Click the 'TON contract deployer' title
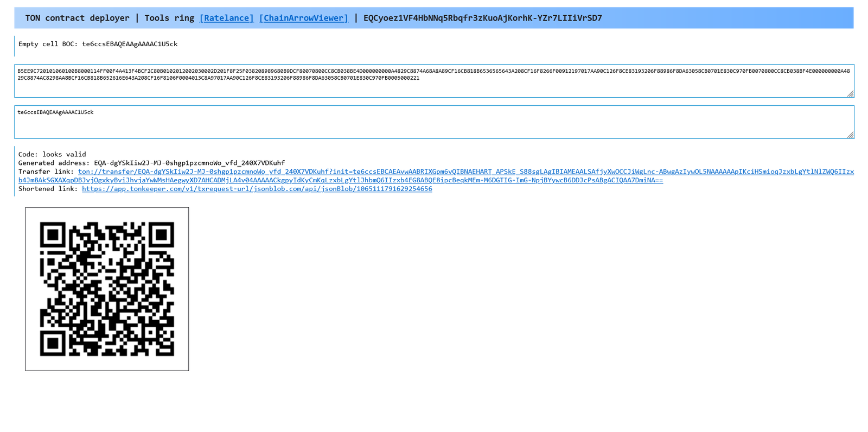This screenshot has height=432, width=868. [x=78, y=18]
